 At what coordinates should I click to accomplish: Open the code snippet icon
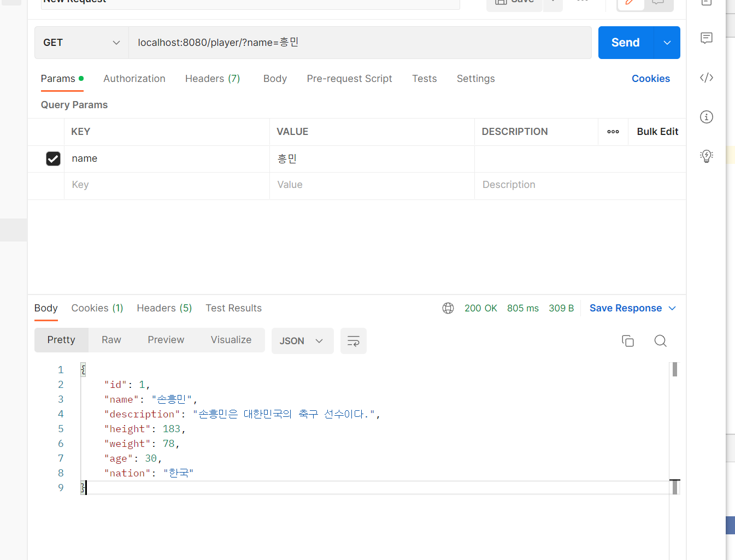(706, 78)
